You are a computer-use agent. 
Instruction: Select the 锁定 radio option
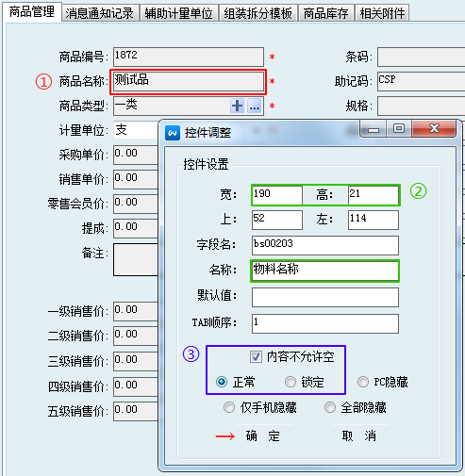[x=291, y=382]
